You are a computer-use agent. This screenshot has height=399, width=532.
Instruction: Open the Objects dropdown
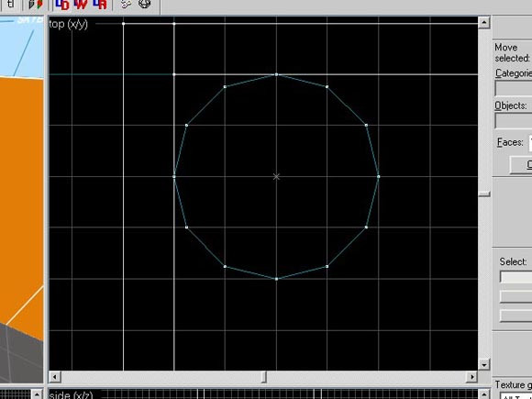513,121
